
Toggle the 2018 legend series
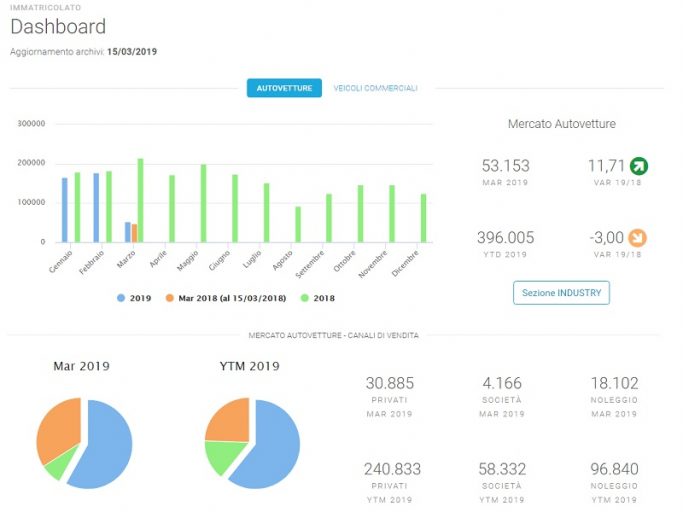coord(318,298)
